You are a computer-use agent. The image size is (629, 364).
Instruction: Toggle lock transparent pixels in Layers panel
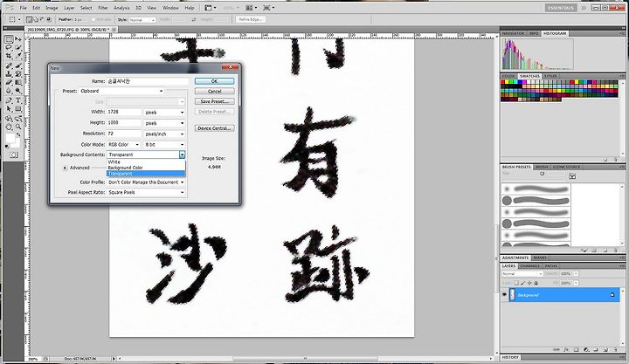tap(516, 283)
